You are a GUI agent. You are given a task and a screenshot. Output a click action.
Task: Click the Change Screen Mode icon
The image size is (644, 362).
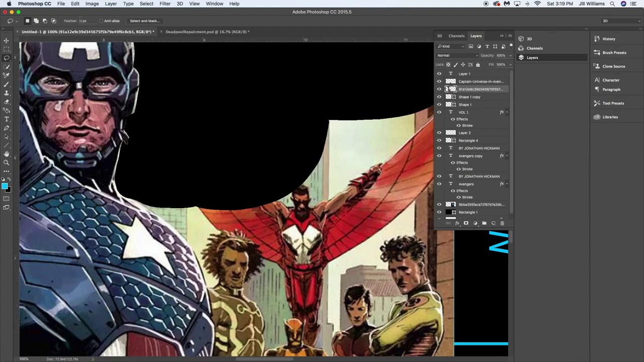click(7, 207)
